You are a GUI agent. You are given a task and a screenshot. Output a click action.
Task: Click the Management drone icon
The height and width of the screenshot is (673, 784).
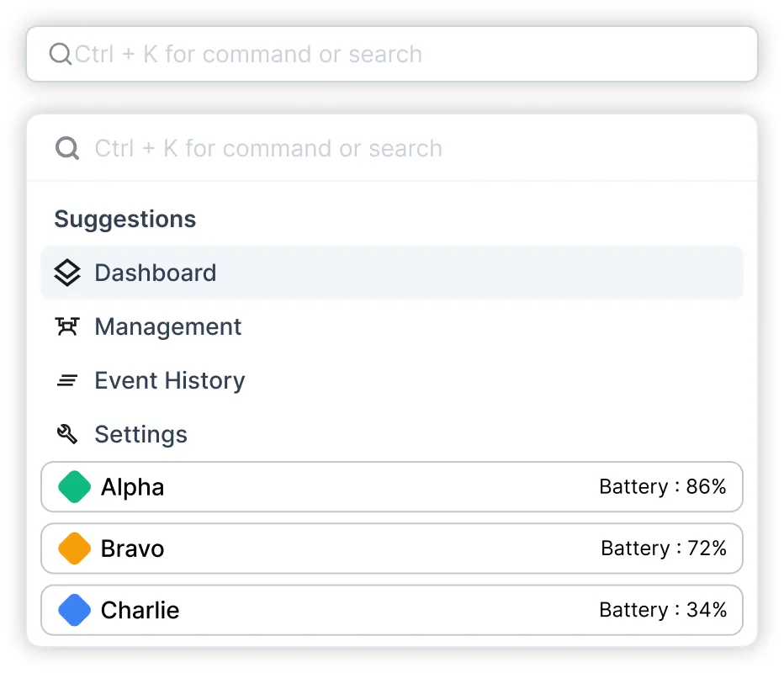(67, 326)
